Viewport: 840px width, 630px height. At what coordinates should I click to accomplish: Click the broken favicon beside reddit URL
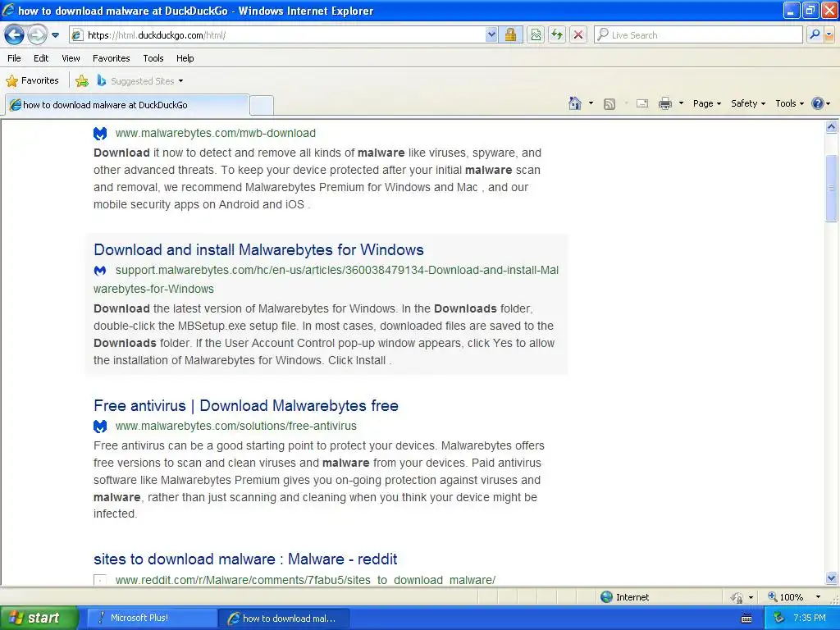pyautogui.click(x=99, y=580)
